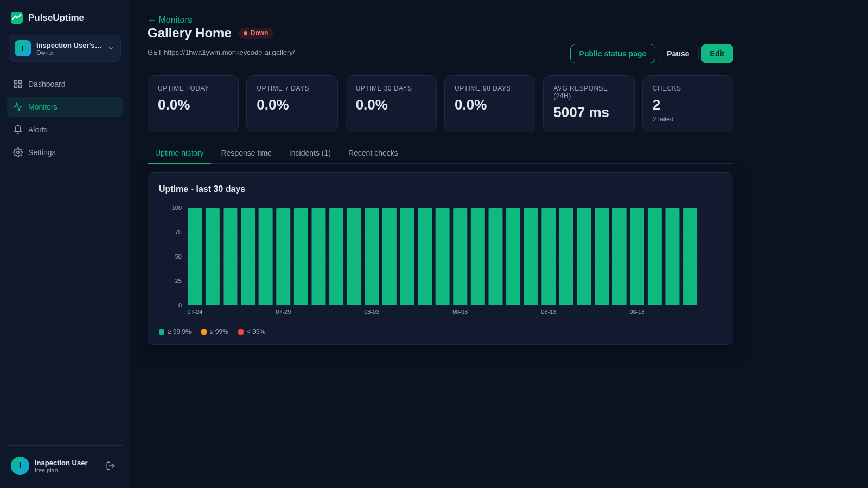This screenshot has height=488, width=868.
Task: Click the Gallery Home title
Action: [x=189, y=33]
